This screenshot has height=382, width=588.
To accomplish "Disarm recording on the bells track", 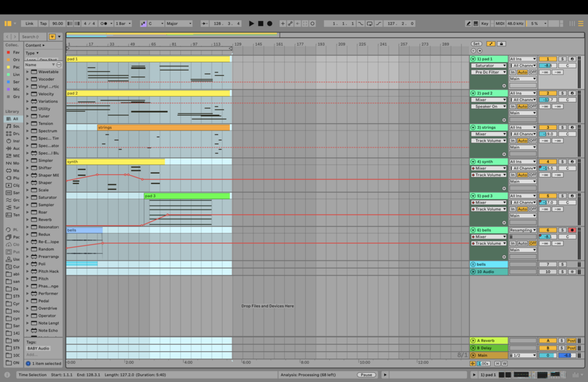I will click(x=572, y=230).
